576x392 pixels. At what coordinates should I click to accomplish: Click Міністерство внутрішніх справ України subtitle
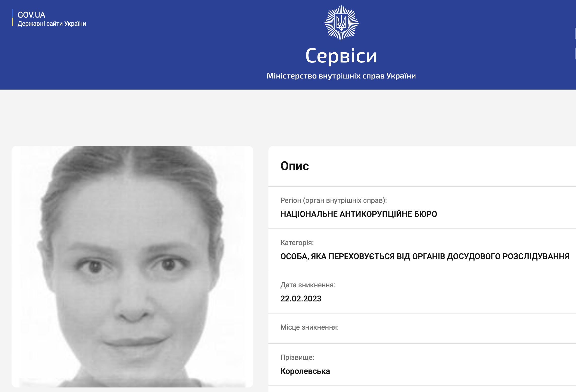(341, 76)
